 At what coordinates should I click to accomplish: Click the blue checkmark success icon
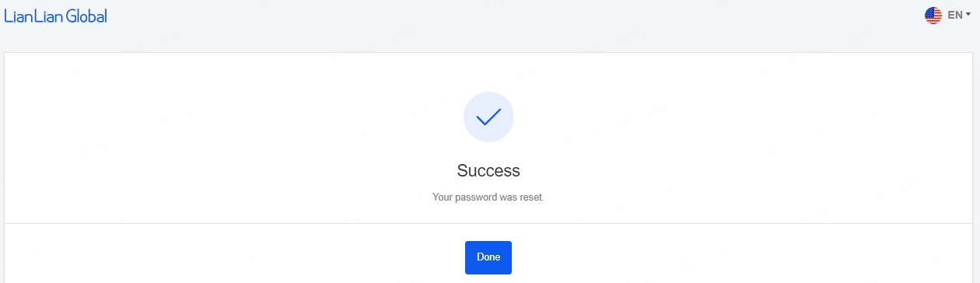[488, 117]
